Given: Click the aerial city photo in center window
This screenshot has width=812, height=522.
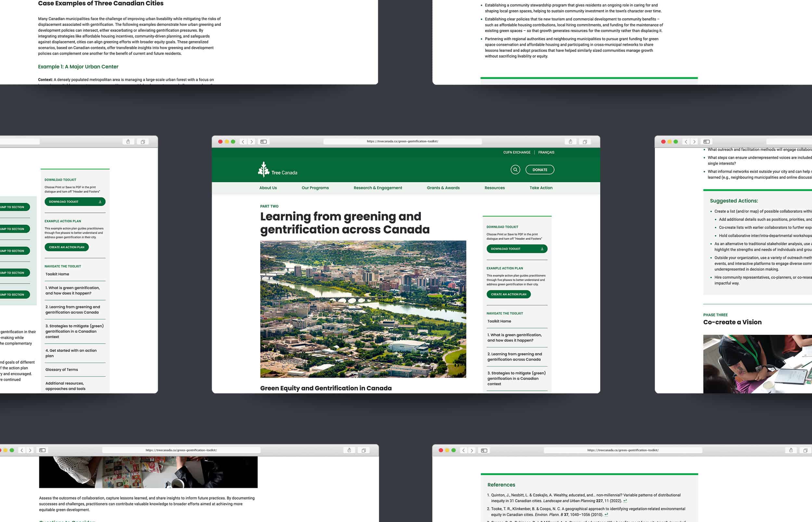Looking at the screenshot, I should pyautogui.click(x=363, y=309).
